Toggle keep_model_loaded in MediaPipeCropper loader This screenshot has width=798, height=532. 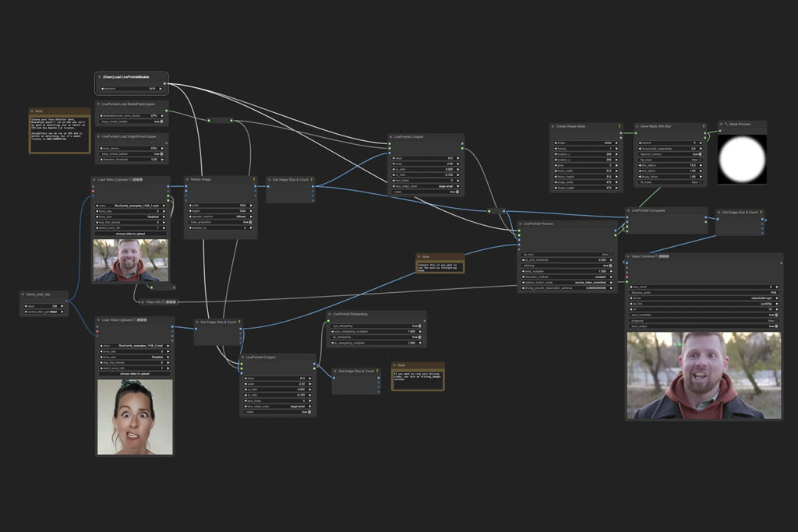[x=131, y=122]
